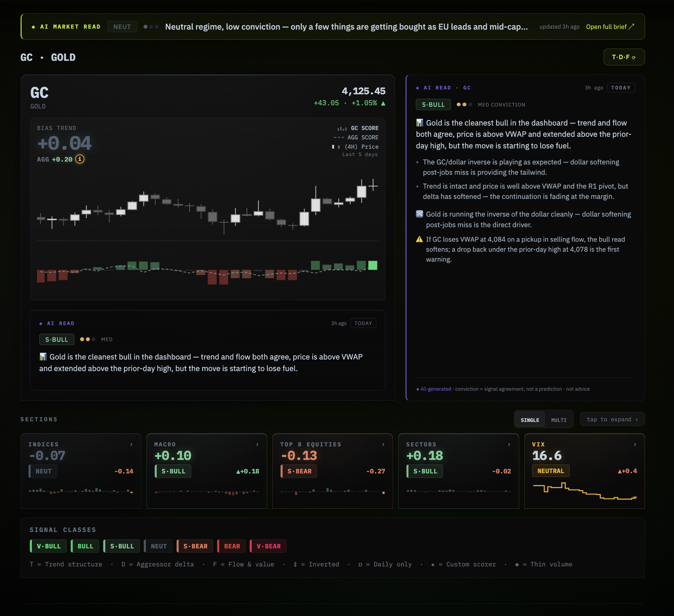Click the S·BULL badge in lower AI read card
The height and width of the screenshot is (616, 674).
click(x=57, y=340)
